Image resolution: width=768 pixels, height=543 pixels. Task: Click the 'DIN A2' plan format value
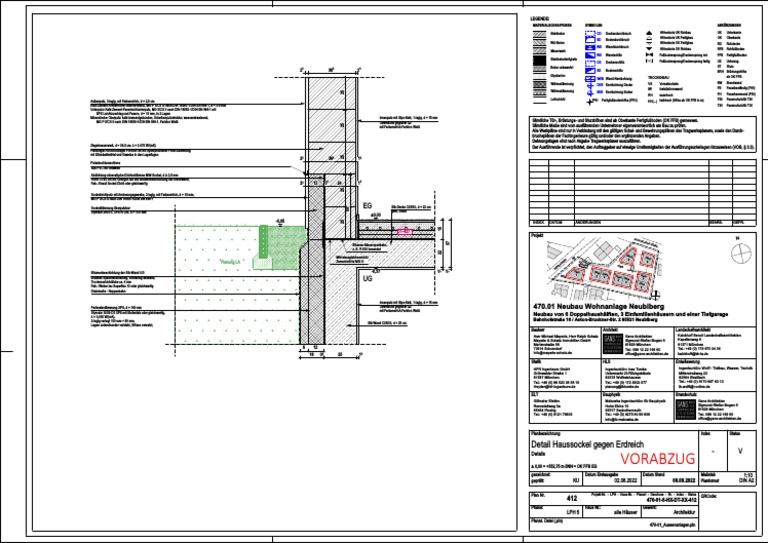(x=745, y=481)
